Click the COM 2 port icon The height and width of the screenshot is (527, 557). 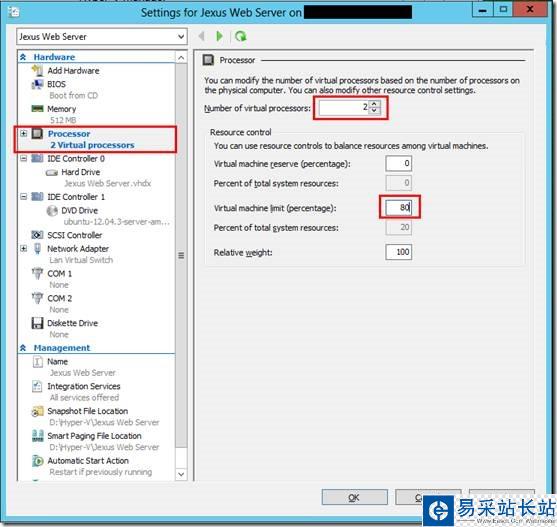coord(37,298)
